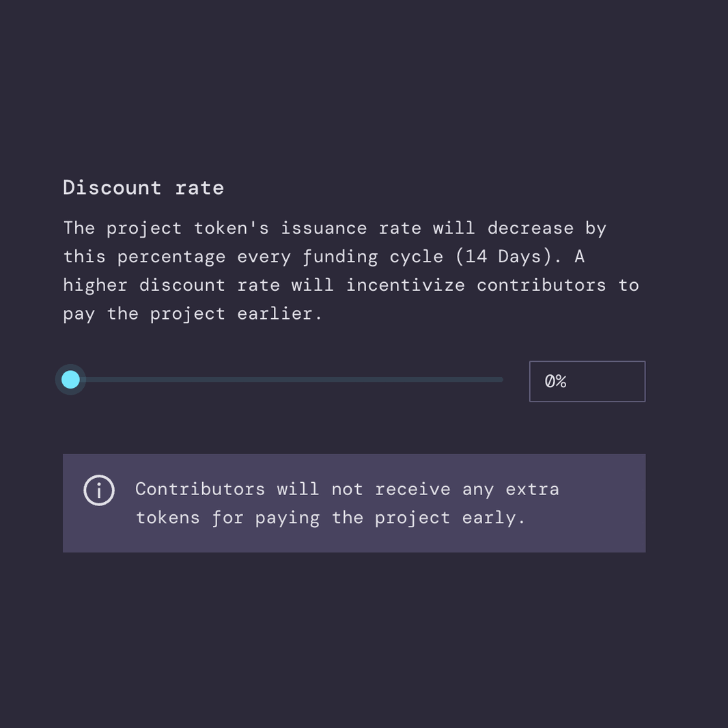The height and width of the screenshot is (728, 728).
Task: Click inside the bordered percentage box
Action: coord(587,381)
